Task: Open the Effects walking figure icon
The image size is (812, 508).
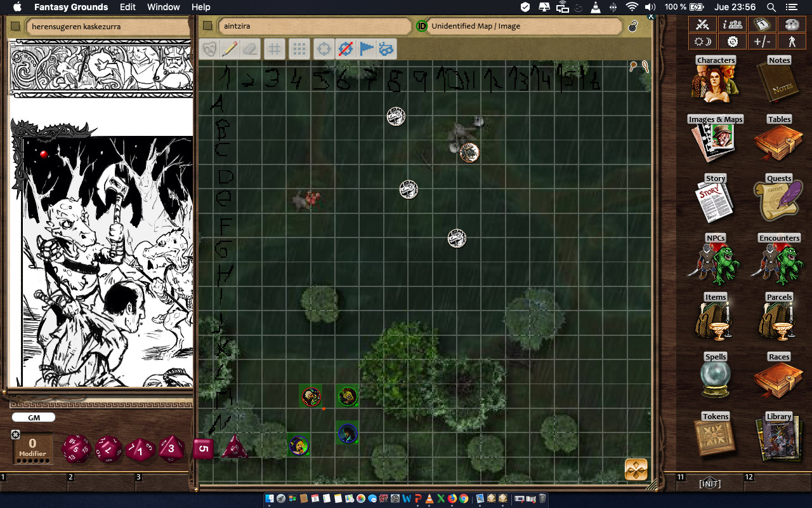Action: (x=792, y=42)
